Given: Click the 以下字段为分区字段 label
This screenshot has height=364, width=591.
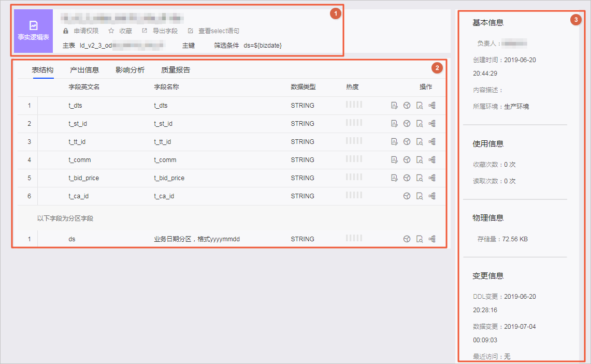Looking at the screenshot, I should (65, 219).
